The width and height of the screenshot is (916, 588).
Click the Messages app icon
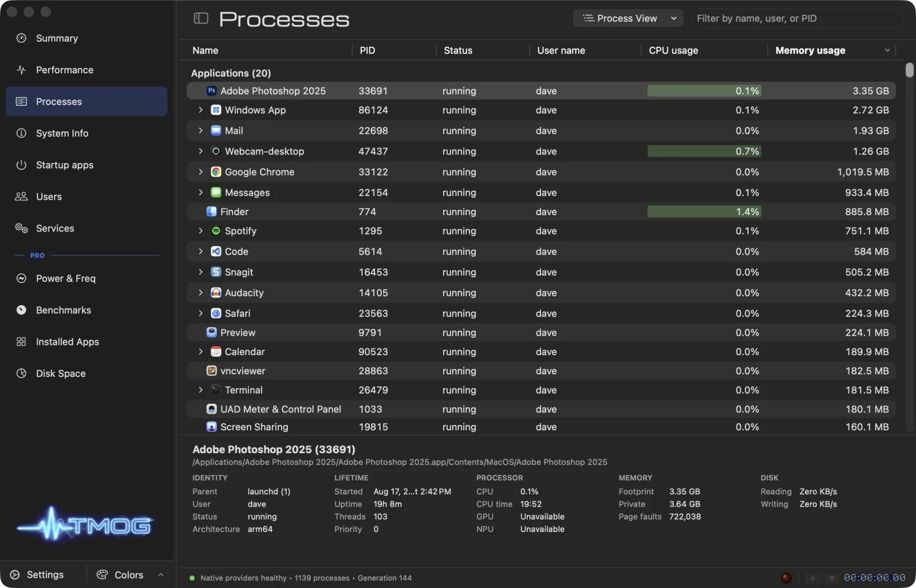(x=216, y=192)
